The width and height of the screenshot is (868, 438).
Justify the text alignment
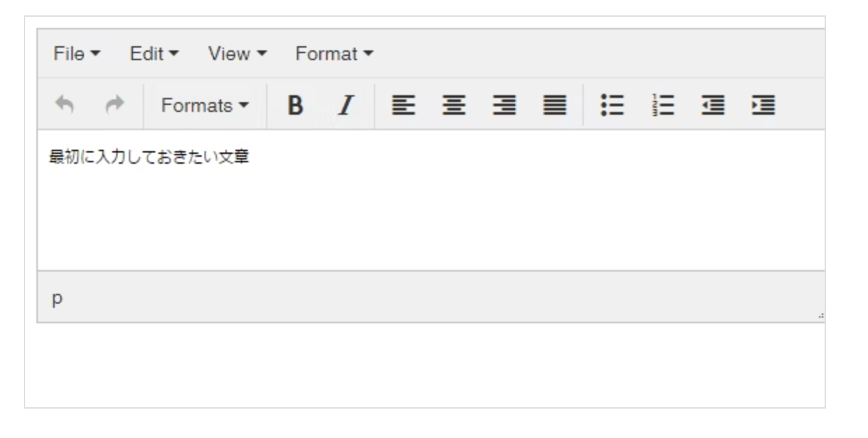[x=554, y=106]
